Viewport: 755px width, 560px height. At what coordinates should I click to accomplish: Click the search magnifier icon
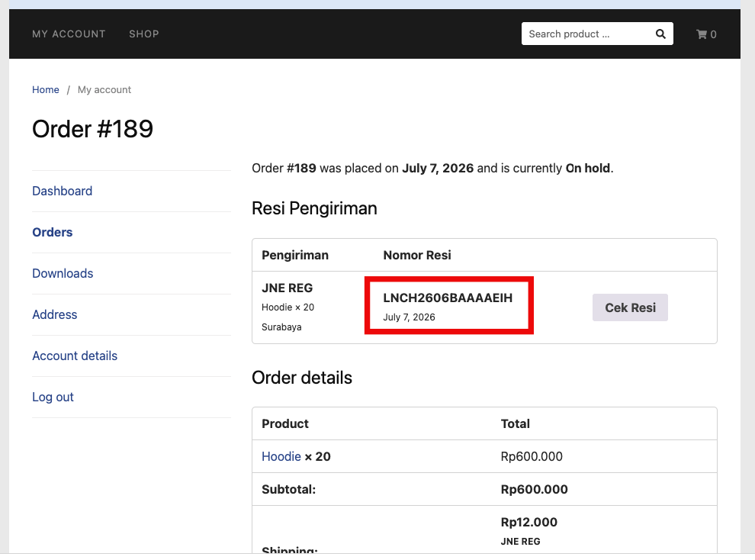(660, 34)
